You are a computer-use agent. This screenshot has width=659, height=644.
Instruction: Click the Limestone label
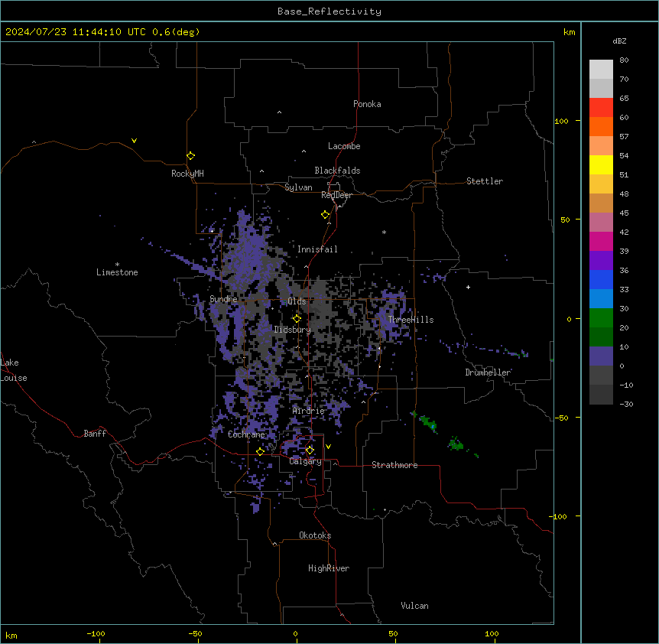117,272
